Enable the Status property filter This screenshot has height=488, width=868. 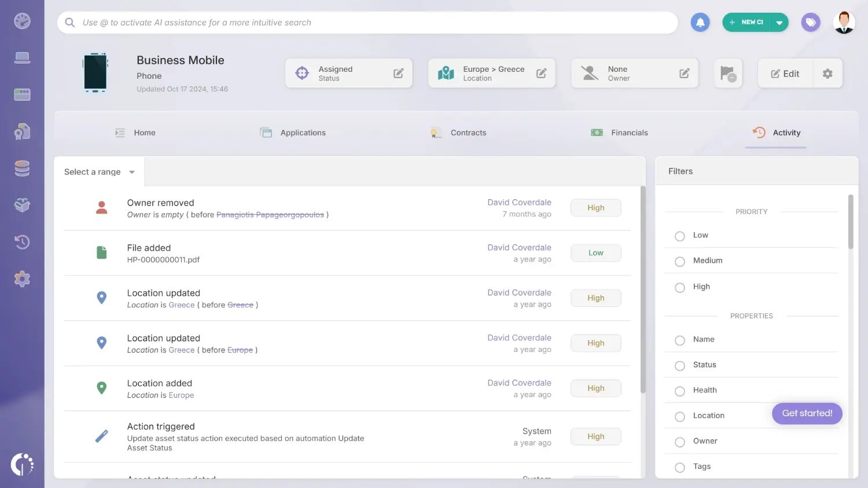tap(680, 366)
